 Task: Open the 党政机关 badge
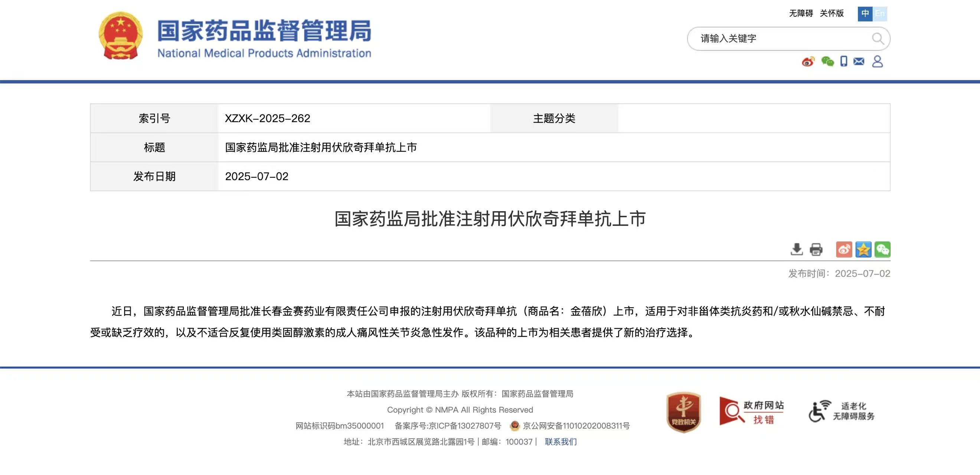[x=683, y=412]
